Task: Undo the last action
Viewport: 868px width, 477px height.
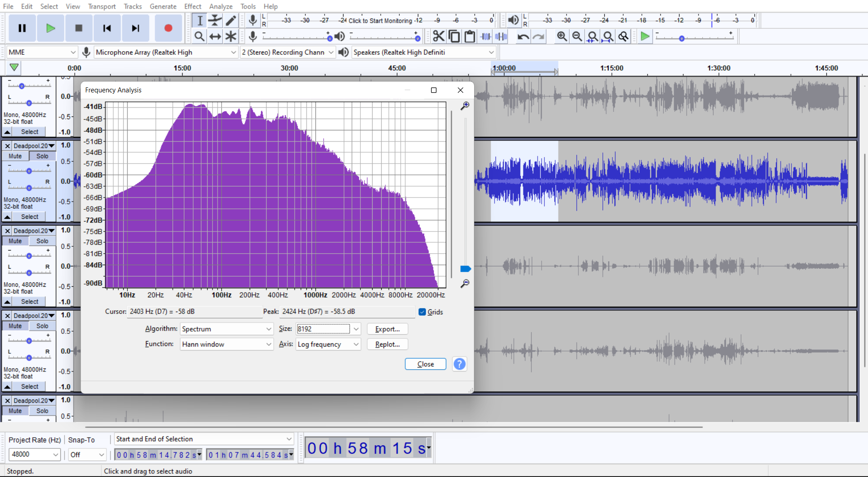Action: point(523,36)
